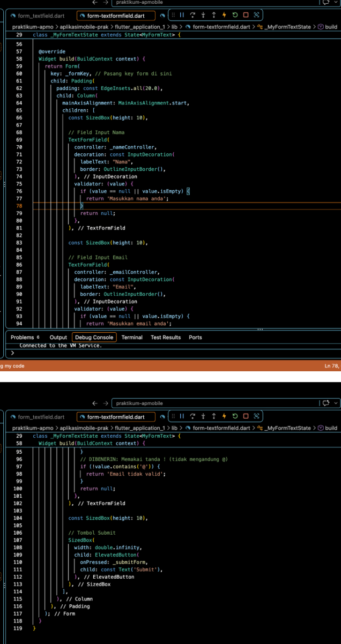Click line number 78 in the gutter
Screen dimensions: 341x644
click(x=19, y=206)
